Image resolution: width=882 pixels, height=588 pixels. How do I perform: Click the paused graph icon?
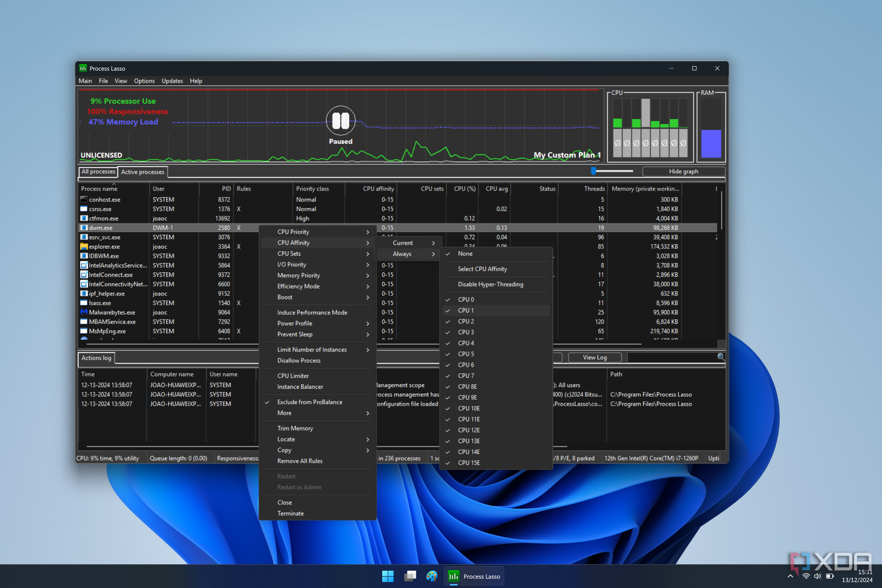coord(340,120)
